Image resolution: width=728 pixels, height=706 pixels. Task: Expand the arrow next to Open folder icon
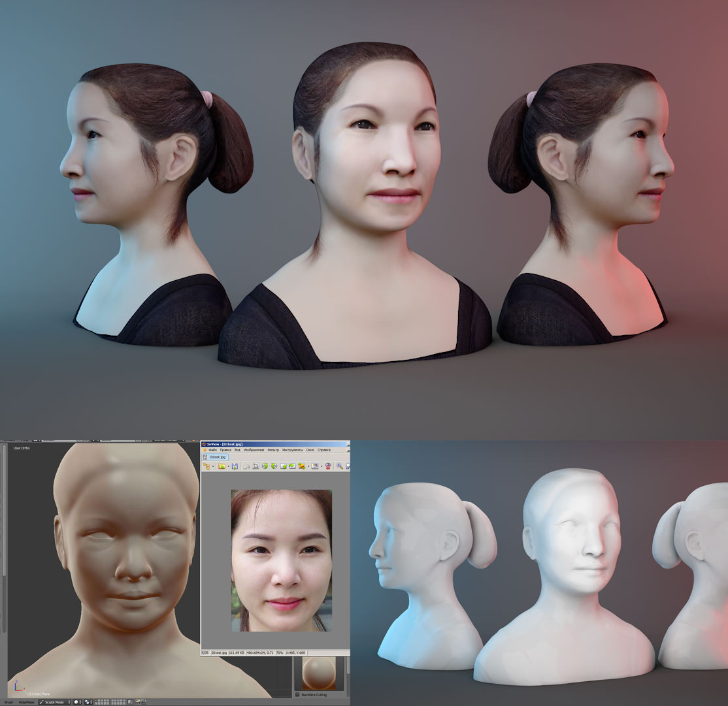pos(229,466)
